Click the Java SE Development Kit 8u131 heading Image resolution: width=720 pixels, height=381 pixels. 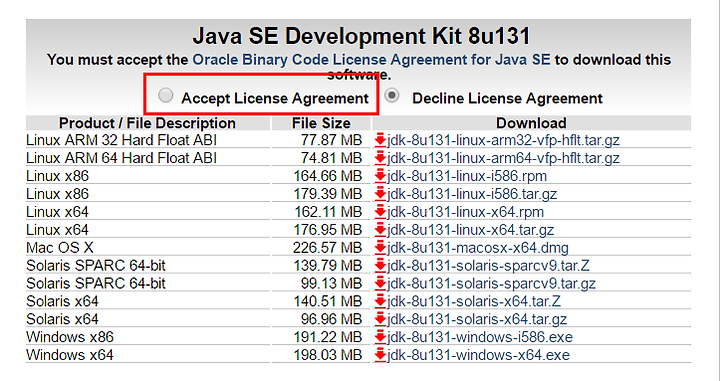tap(361, 36)
